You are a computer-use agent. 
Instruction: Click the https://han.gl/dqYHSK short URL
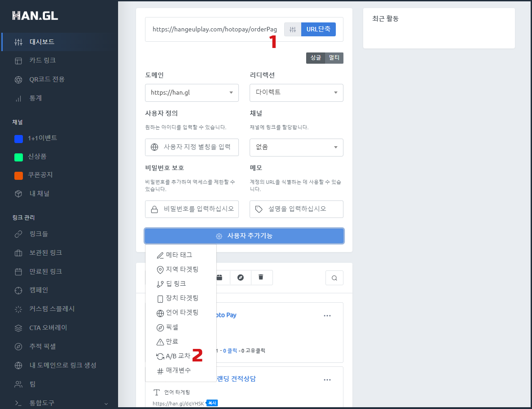179,404
